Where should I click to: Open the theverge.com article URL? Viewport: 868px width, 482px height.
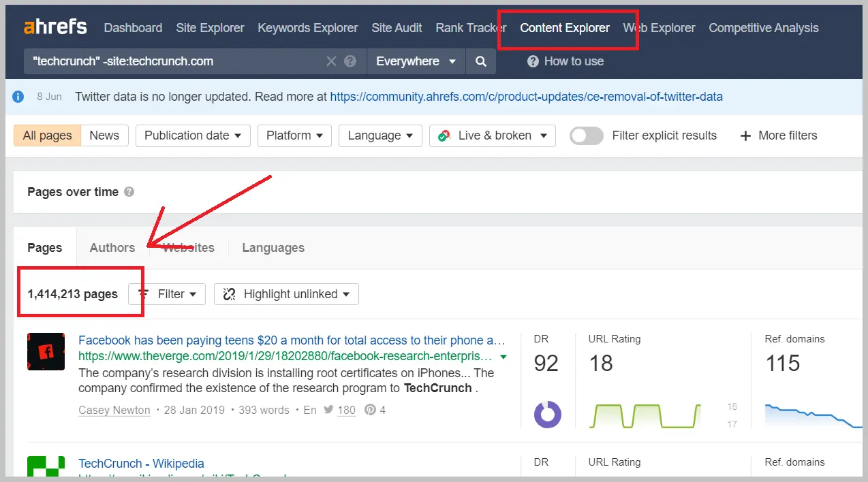click(x=285, y=357)
